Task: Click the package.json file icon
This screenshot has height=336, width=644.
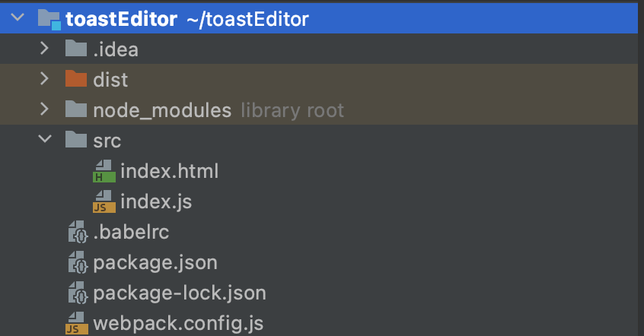Action: coord(78,262)
